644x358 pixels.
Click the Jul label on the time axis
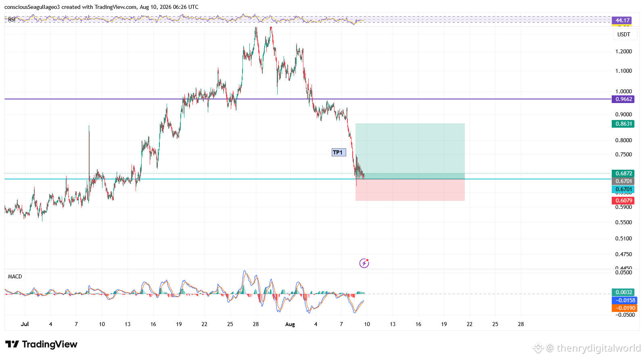(25, 324)
